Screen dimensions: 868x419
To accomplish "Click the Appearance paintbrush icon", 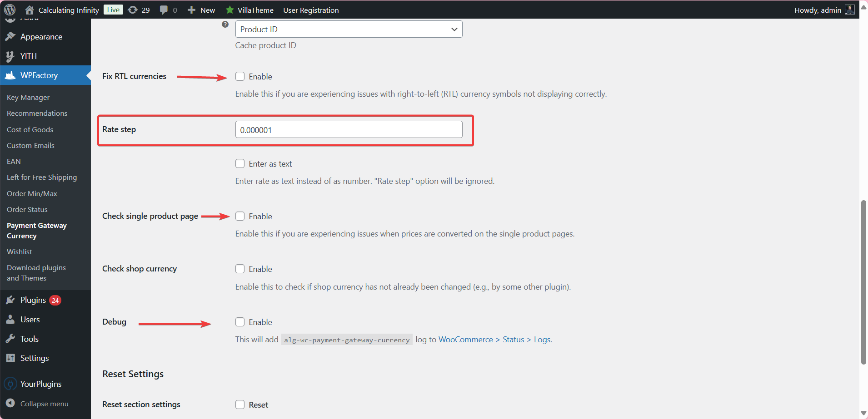I will [x=10, y=36].
